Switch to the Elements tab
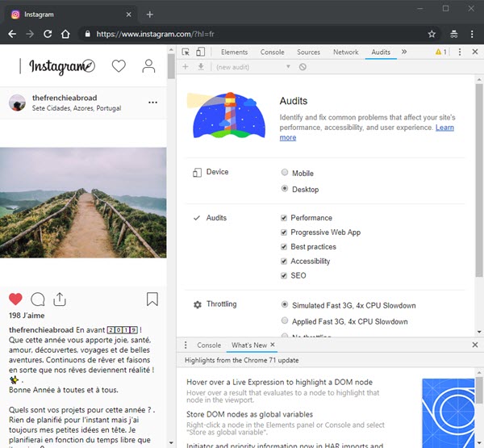 pos(234,52)
